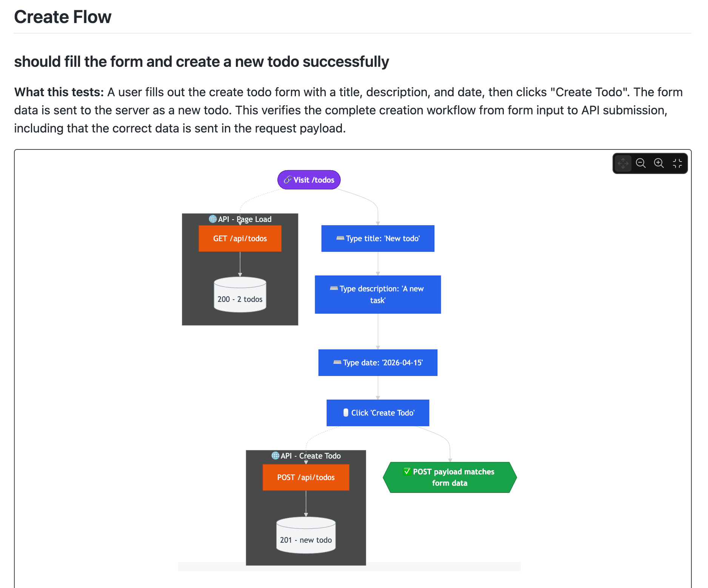The image size is (708, 588).
Task: Click the keyboard icon on the Type date node
Action: click(337, 363)
